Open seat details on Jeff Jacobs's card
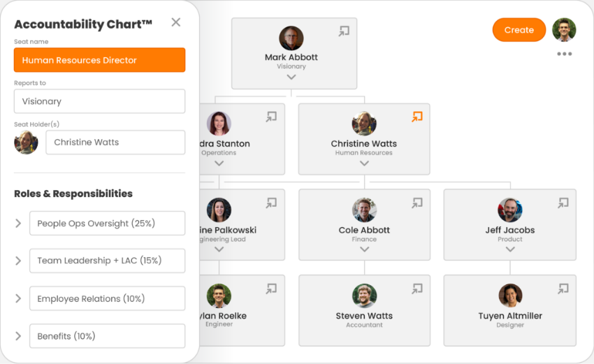Image resolution: width=594 pixels, height=364 pixels. [x=563, y=203]
